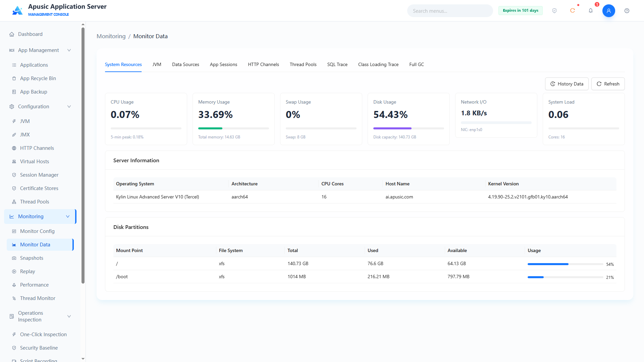Open the help question mark icon
The height and width of the screenshot is (362, 644).
point(627,11)
